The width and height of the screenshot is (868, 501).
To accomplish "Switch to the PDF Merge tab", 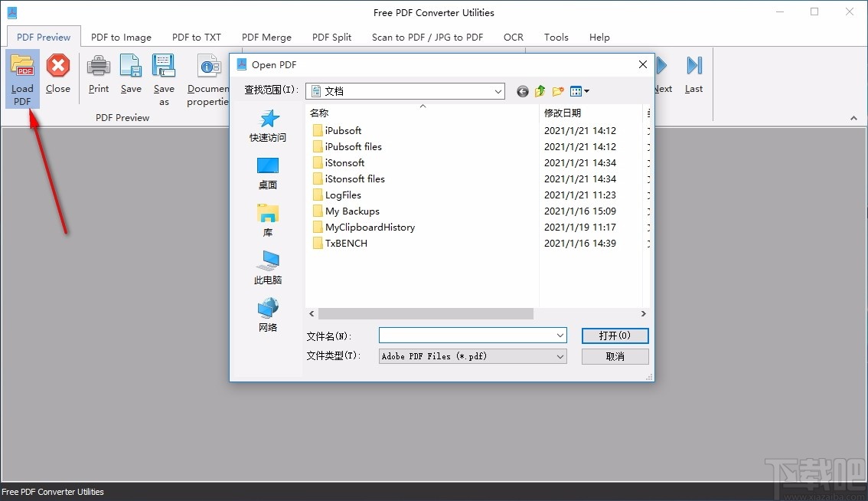I will coord(266,37).
